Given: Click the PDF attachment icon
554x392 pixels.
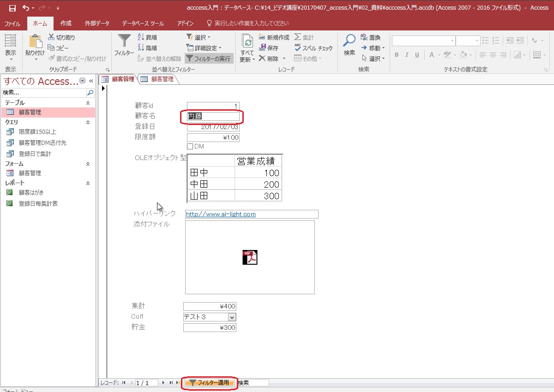Looking at the screenshot, I should [x=250, y=257].
